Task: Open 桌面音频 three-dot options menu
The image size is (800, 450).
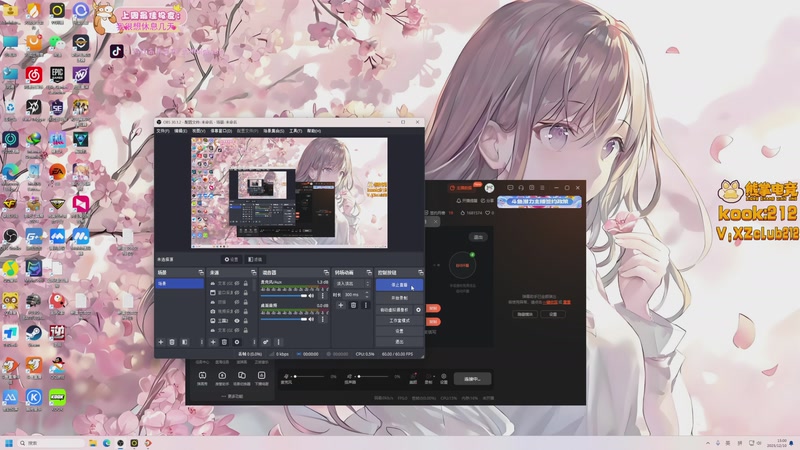Action: (322, 319)
